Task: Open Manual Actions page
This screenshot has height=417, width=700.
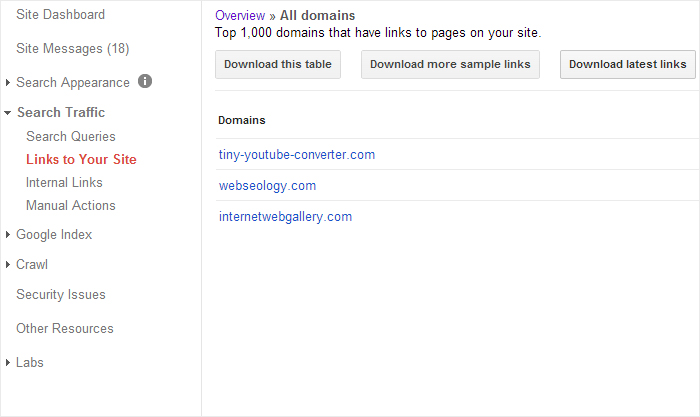Action: [71, 206]
